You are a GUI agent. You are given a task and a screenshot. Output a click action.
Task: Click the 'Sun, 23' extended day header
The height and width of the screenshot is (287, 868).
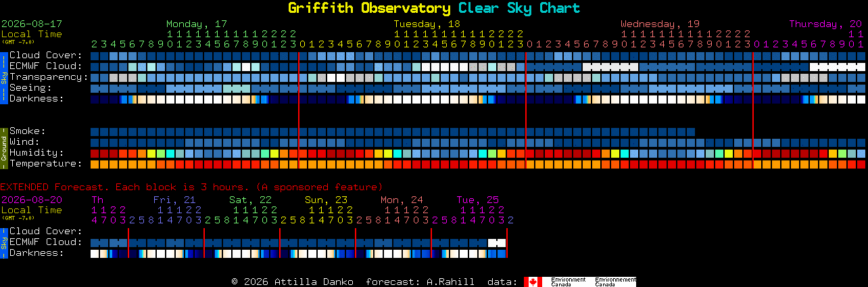(326, 200)
